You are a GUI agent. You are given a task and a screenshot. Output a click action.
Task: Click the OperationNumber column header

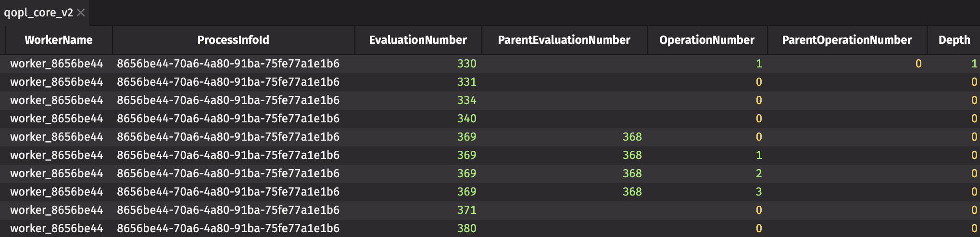(706, 40)
